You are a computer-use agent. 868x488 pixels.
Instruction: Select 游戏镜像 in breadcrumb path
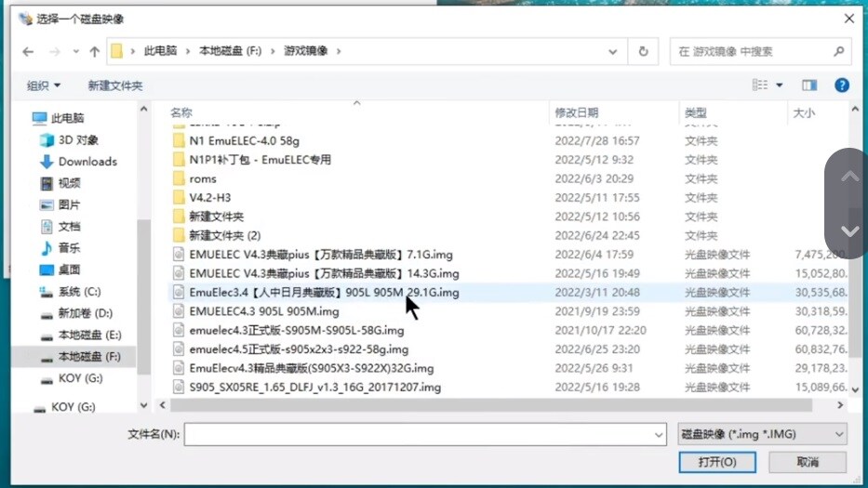point(305,51)
